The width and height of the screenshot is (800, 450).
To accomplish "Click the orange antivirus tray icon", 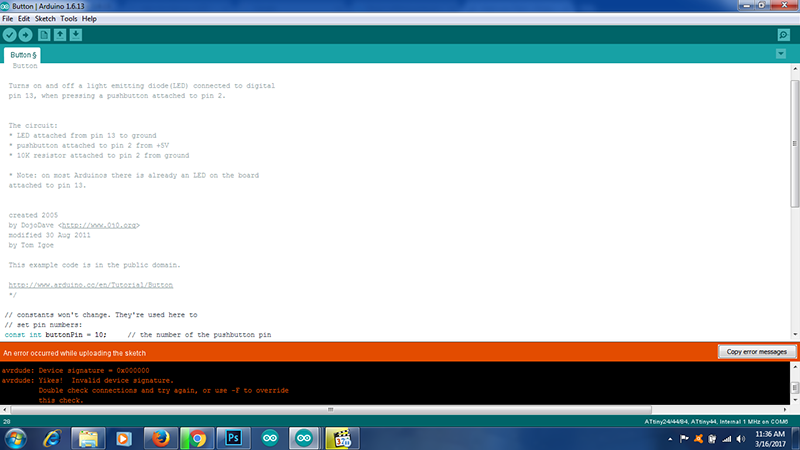I will [698, 439].
